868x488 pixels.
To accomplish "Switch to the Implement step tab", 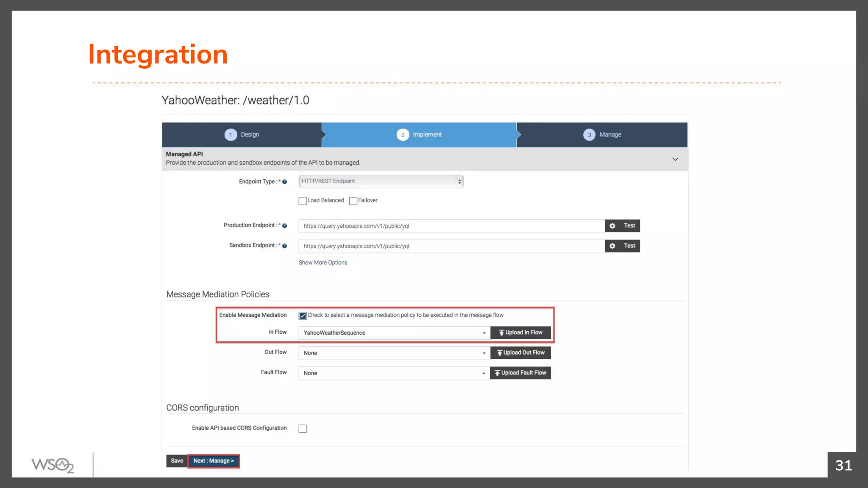I will click(x=419, y=135).
